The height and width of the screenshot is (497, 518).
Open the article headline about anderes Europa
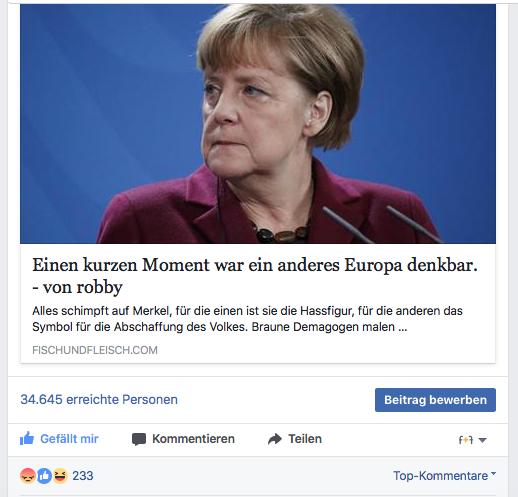(x=255, y=265)
